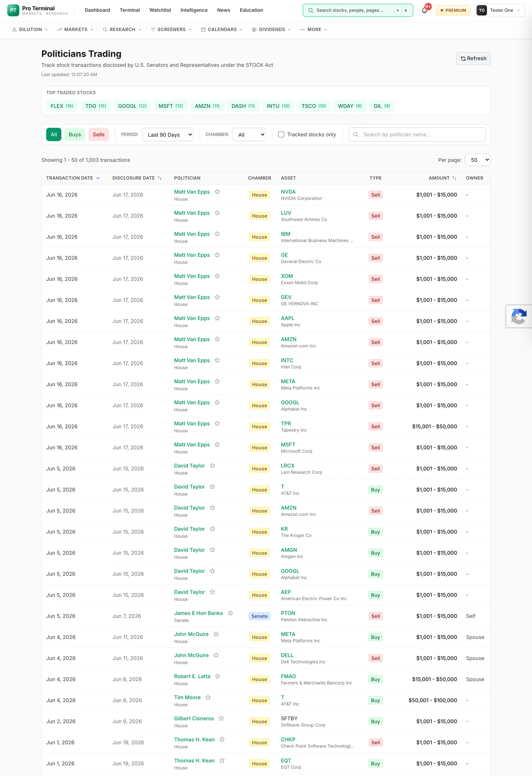The image size is (532, 776).
Task: Click the Premium badge button
Action: pos(453,10)
